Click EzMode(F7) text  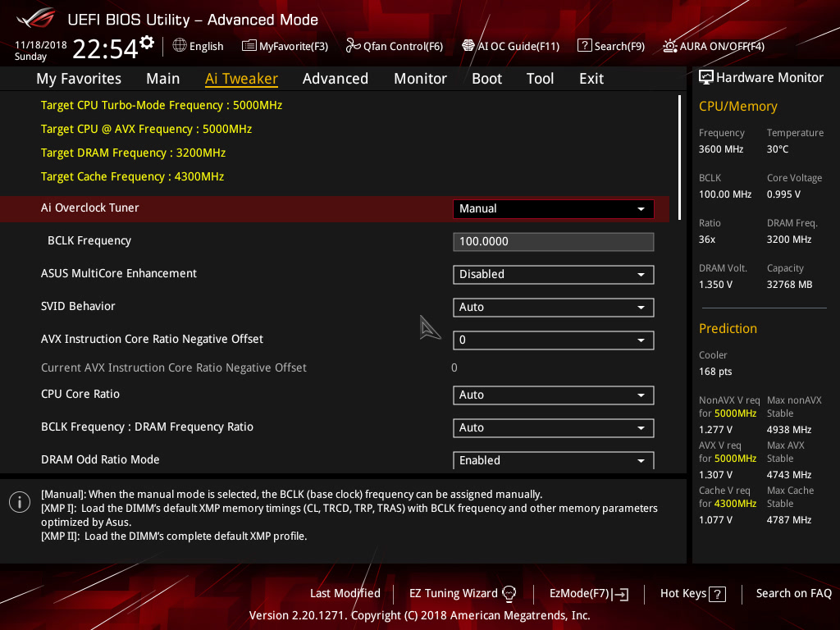(580, 593)
